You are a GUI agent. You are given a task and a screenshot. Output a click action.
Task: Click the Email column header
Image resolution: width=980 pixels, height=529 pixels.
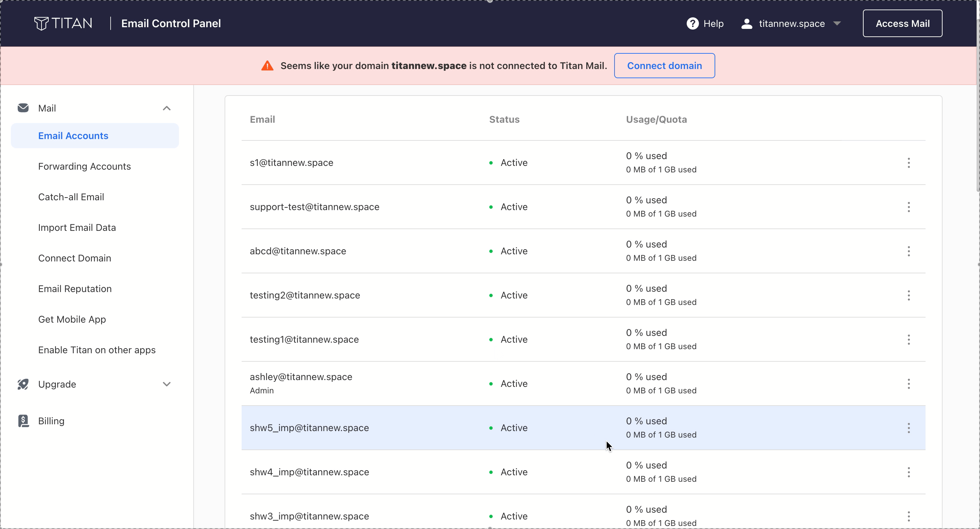pyautogui.click(x=262, y=119)
